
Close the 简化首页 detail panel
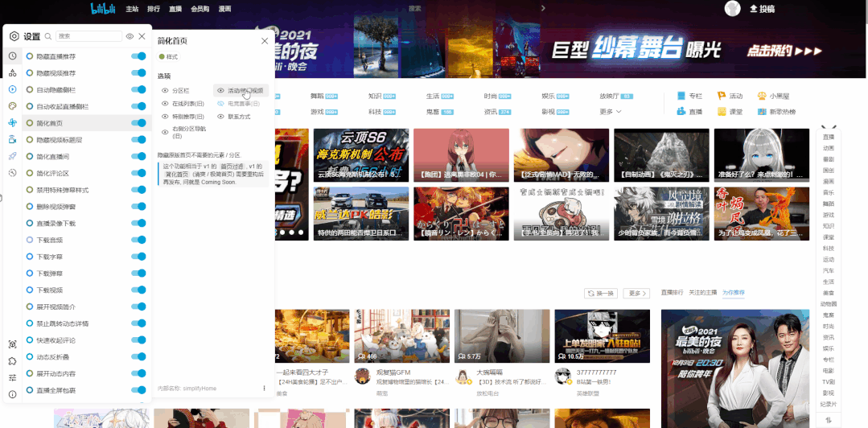(265, 41)
